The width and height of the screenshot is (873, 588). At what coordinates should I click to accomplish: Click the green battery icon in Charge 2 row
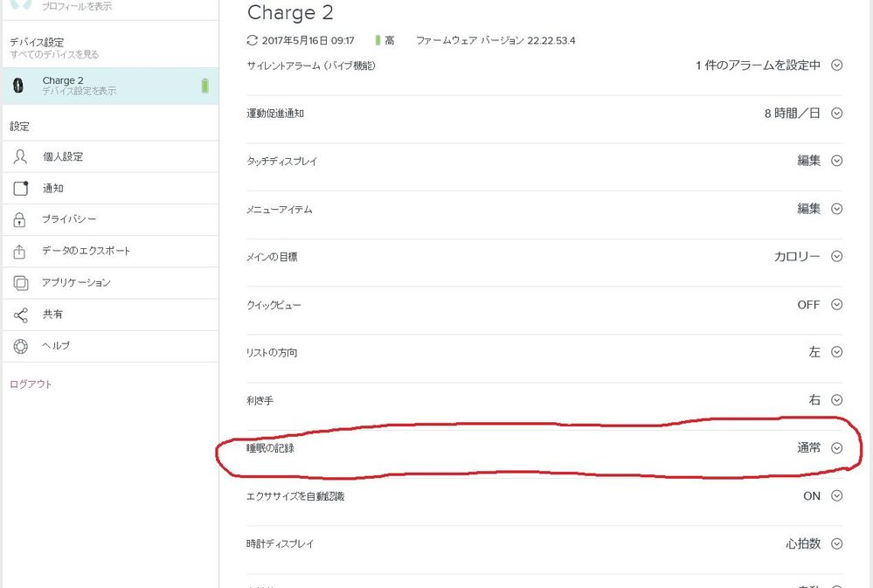[x=204, y=86]
